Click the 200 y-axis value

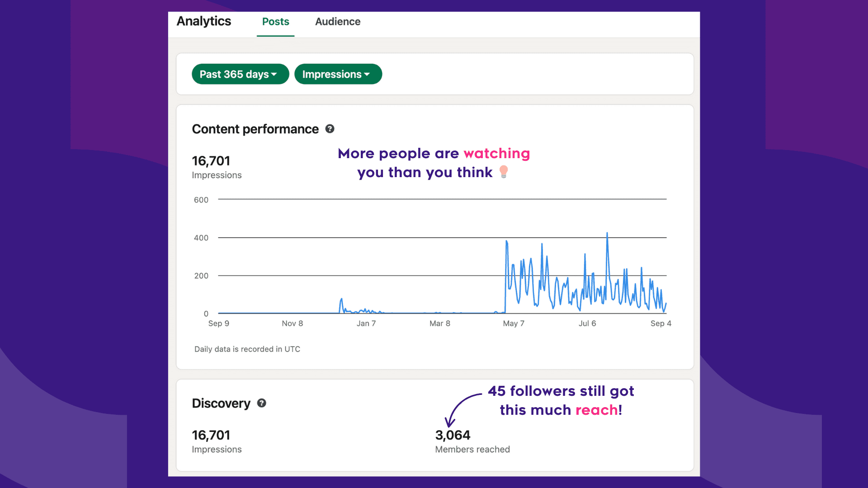click(x=201, y=276)
